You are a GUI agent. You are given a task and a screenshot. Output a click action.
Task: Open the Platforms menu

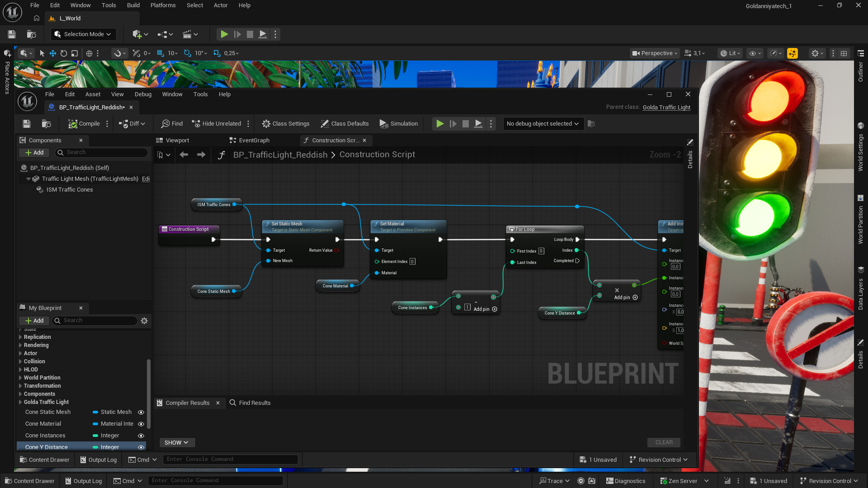tap(163, 5)
